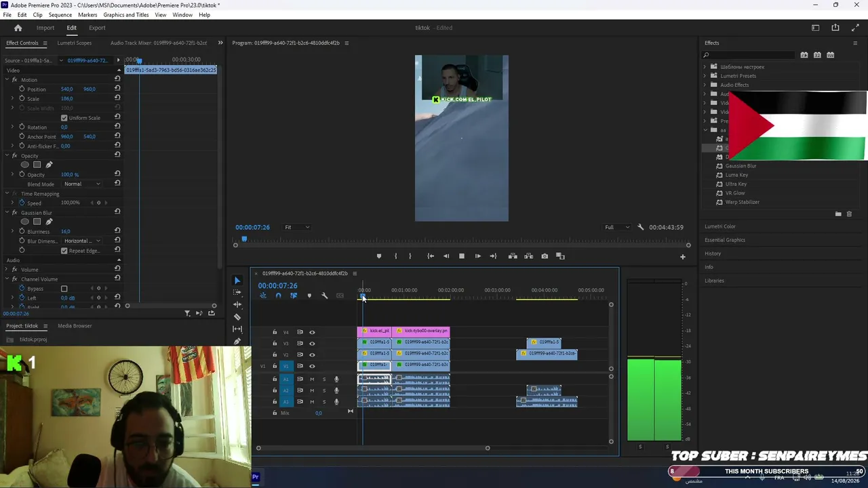The image size is (868, 488).
Task: Open the Blend Mode dropdown
Action: [81, 184]
